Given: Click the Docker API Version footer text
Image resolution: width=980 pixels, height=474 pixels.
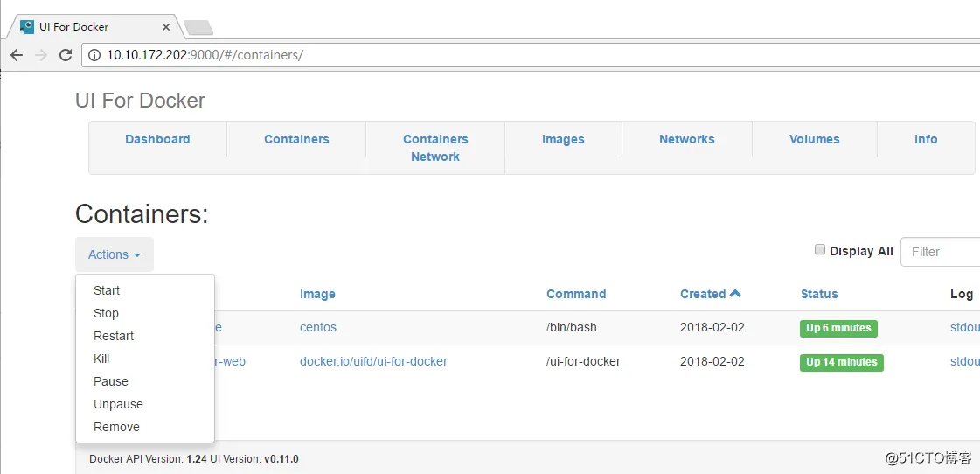Looking at the screenshot, I should coord(148,459).
